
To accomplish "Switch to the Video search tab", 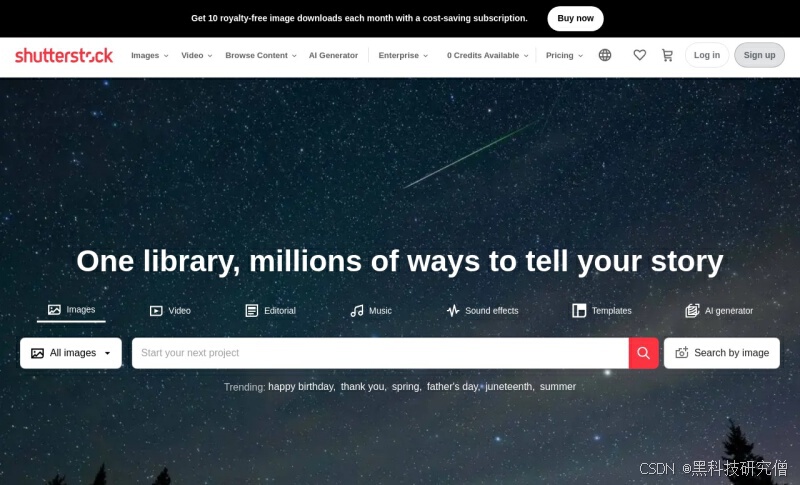I will (170, 311).
